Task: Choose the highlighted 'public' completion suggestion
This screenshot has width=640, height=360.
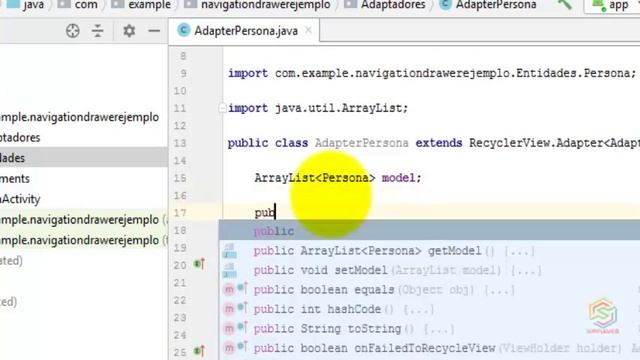Action: pyautogui.click(x=429, y=231)
